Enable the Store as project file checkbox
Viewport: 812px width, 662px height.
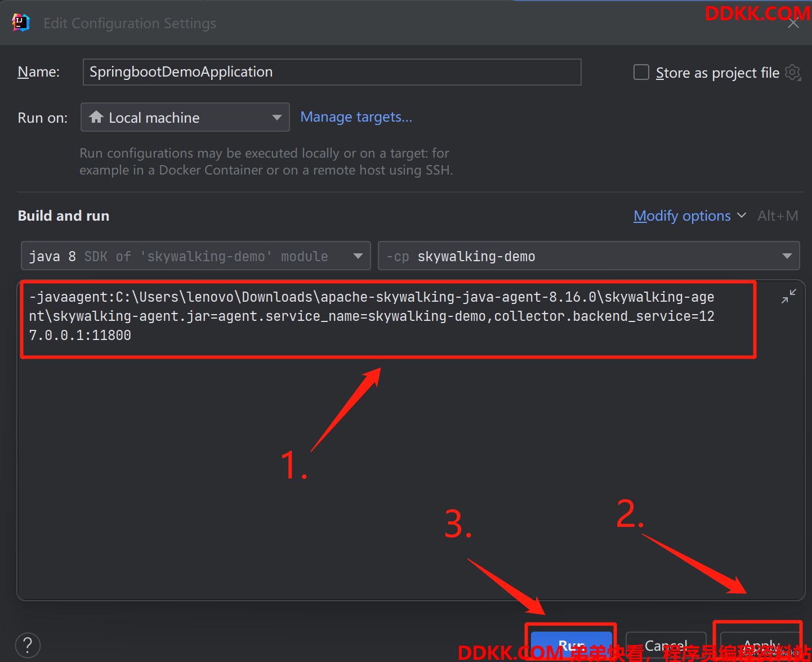pos(641,72)
